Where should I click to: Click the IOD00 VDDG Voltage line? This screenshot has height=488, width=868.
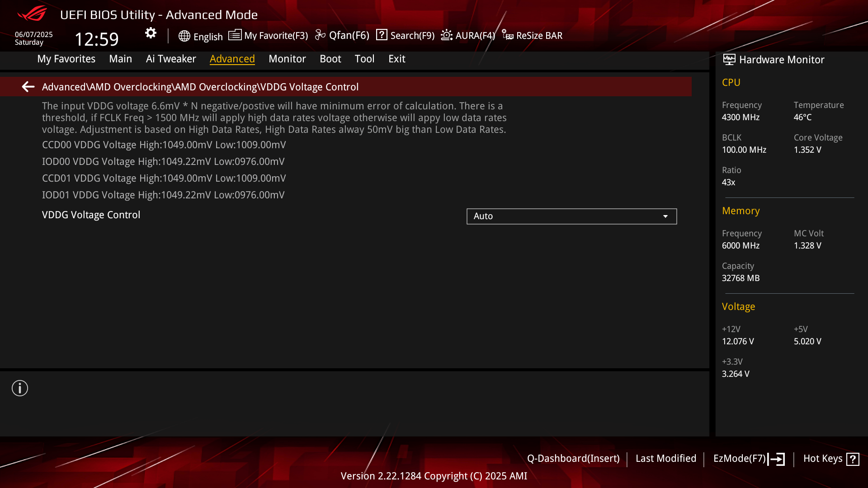pos(163,162)
